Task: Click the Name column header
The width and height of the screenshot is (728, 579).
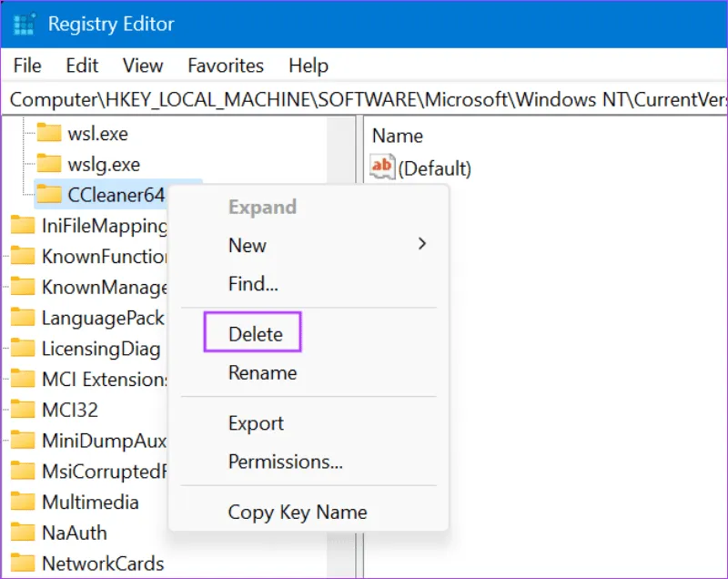Action: 398,136
